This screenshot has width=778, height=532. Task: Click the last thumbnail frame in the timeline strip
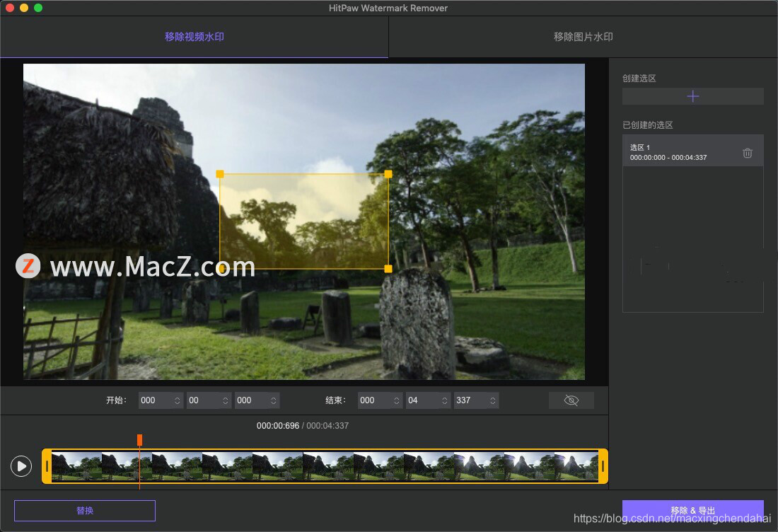[576, 466]
